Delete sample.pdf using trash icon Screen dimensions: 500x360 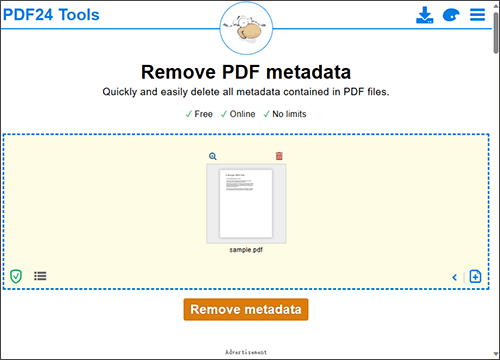279,156
